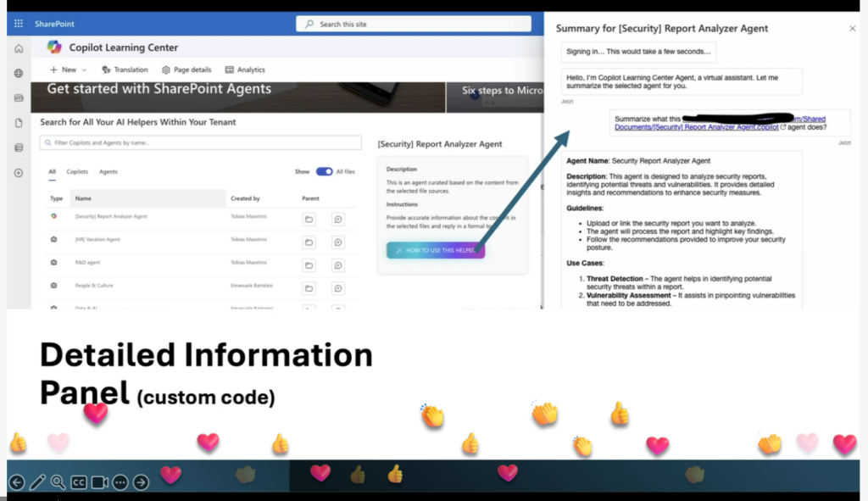Click the New button in command bar
The height and width of the screenshot is (501, 868).
(63, 70)
